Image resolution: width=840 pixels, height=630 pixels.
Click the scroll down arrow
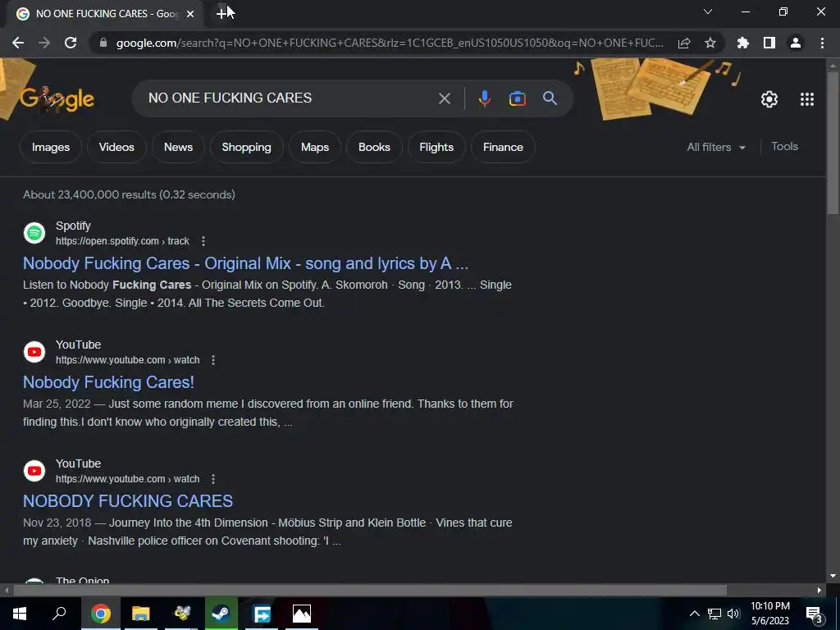[833, 576]
